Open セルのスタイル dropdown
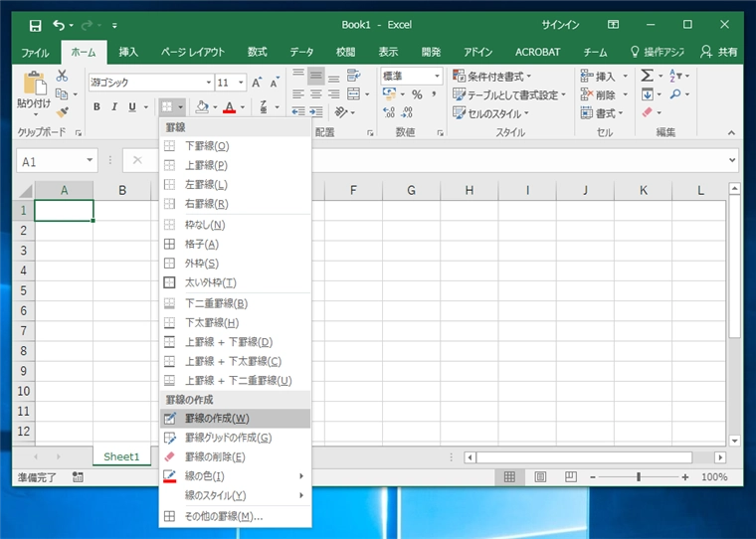756x539 pixels. point(490,113)
